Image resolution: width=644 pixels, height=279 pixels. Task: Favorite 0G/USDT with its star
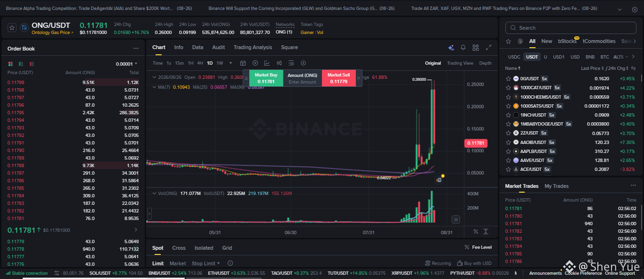508,79
